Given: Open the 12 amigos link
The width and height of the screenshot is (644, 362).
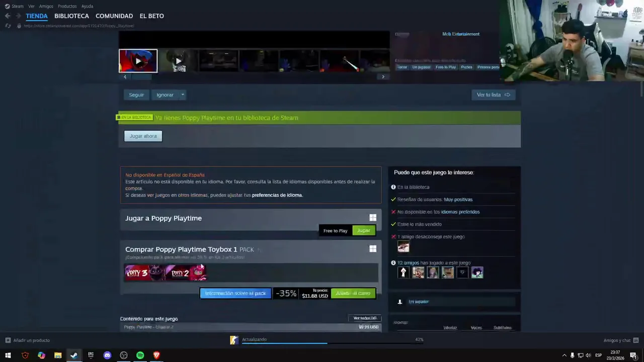Looking at the screenshot, I should tap(407, 263).
